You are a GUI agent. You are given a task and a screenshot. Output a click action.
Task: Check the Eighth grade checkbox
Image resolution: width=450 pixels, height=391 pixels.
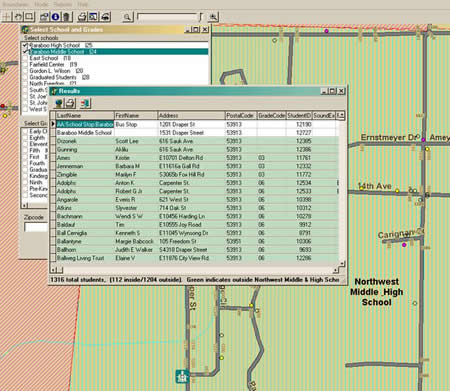(x=25, y=138)
